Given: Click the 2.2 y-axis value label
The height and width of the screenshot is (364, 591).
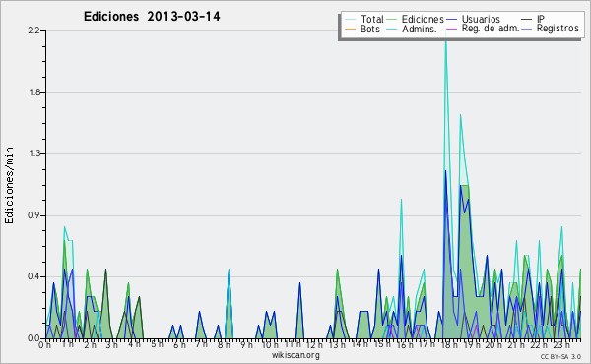Looking at the screenshot, I should [x=33, y=30].
